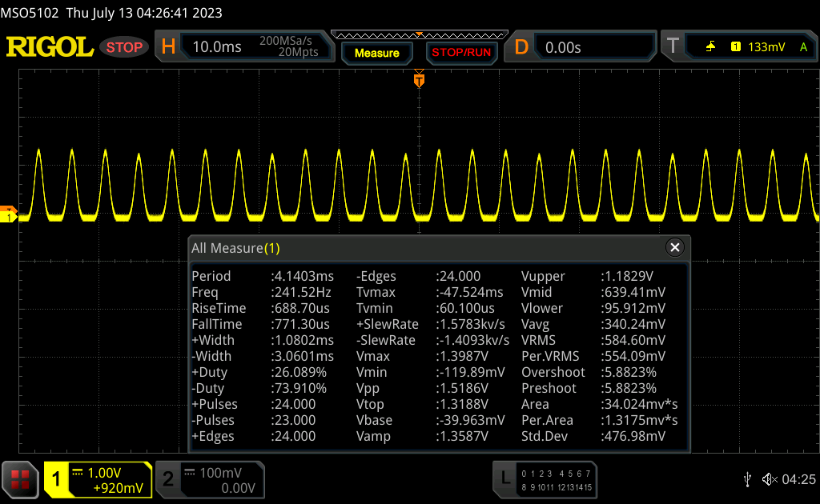Select the 0.00s delay value
This screenshot has width=820, height=504.
pyautogui.click(x=563, y=47)
